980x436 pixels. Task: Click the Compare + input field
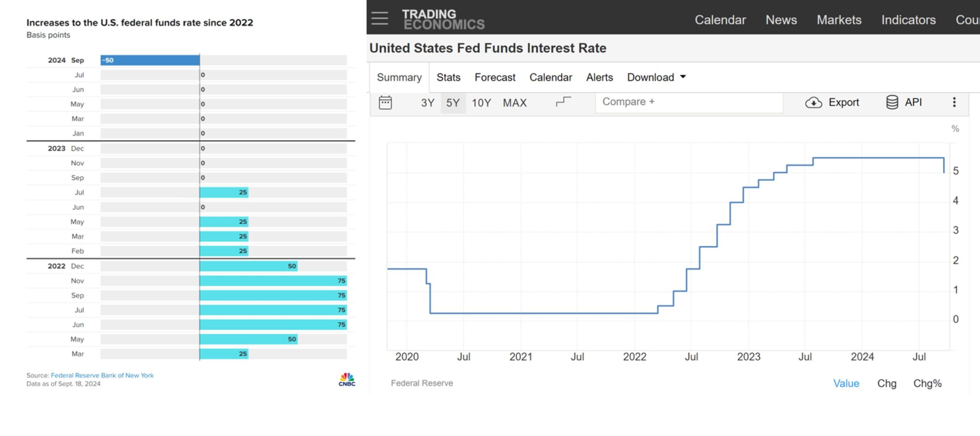click(x=688, y=102)
